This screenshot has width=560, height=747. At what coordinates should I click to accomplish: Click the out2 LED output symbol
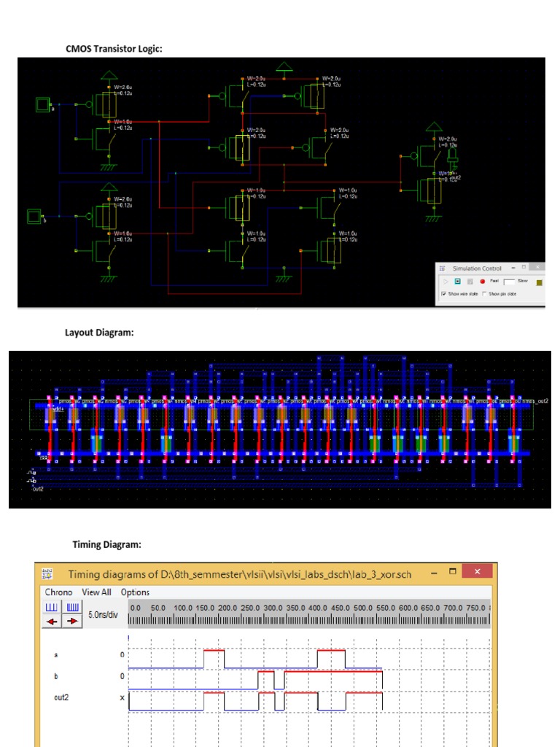point(452,158)
